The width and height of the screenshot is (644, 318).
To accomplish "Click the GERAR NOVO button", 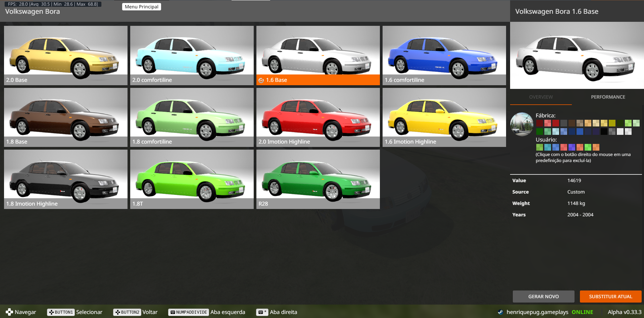I will pyautogui.click(x=544, y=297).
